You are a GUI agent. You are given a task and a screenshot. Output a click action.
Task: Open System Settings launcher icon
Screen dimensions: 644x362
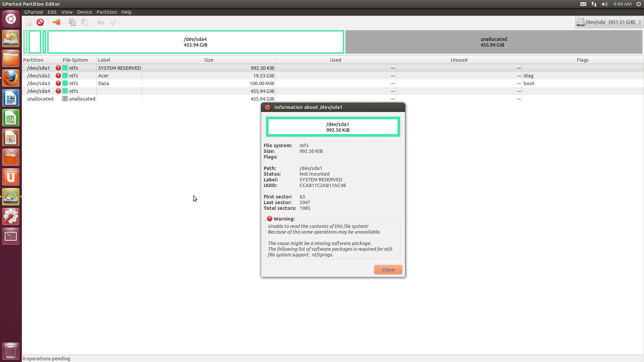(x=11, y=217)
